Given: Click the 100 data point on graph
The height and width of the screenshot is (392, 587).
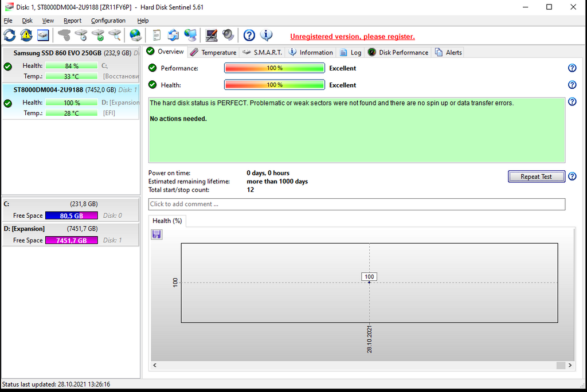Looking at the screenshot, I should (x=369, y=283).
